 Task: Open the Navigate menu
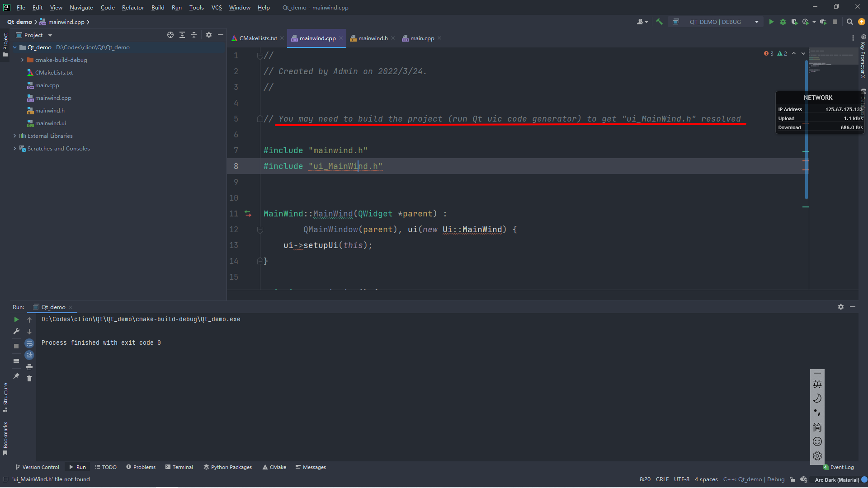(x=81, y=8)
